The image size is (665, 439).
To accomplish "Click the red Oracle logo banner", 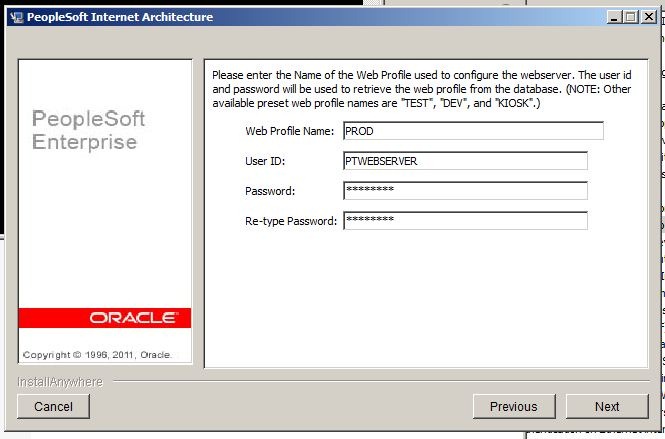I will 105,318.
